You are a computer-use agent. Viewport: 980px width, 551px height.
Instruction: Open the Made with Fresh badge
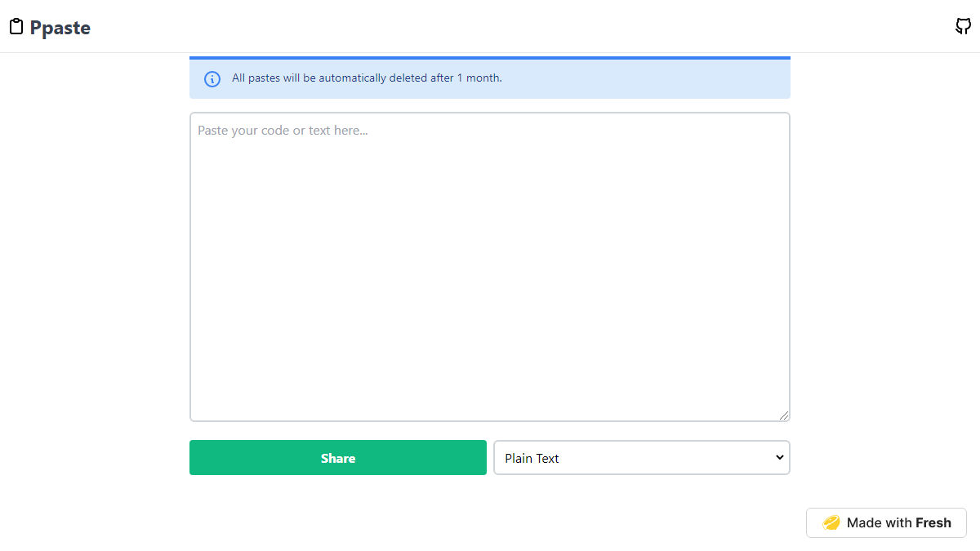pos(886,523)
